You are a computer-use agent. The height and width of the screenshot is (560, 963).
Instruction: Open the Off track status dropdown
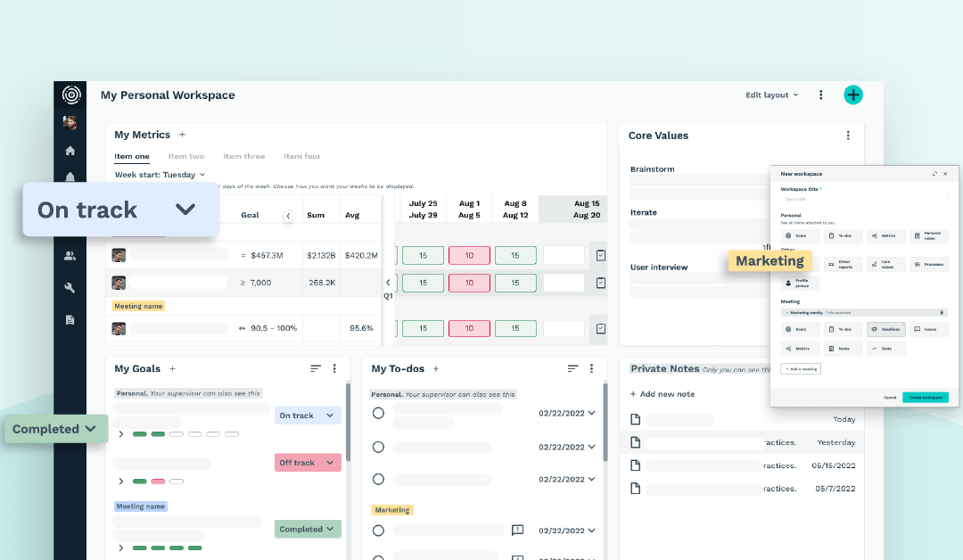(308, 463)
